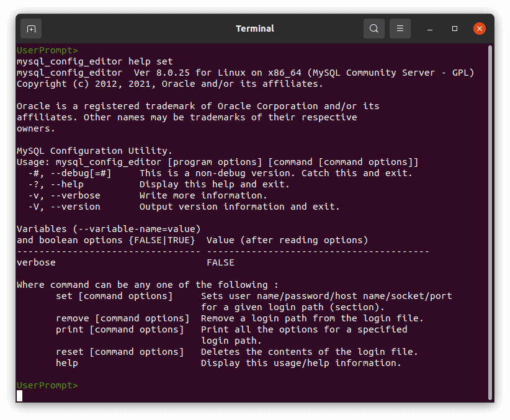This screenshot has width=510, height=420.
Task: Click the terminal vertical scrollbar
Action: click(x=490, y=223)
